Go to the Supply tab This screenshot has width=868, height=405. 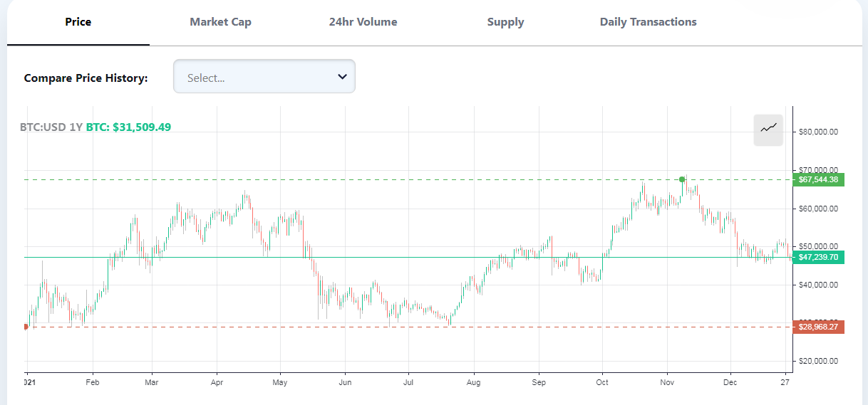[x=505, y=22]
